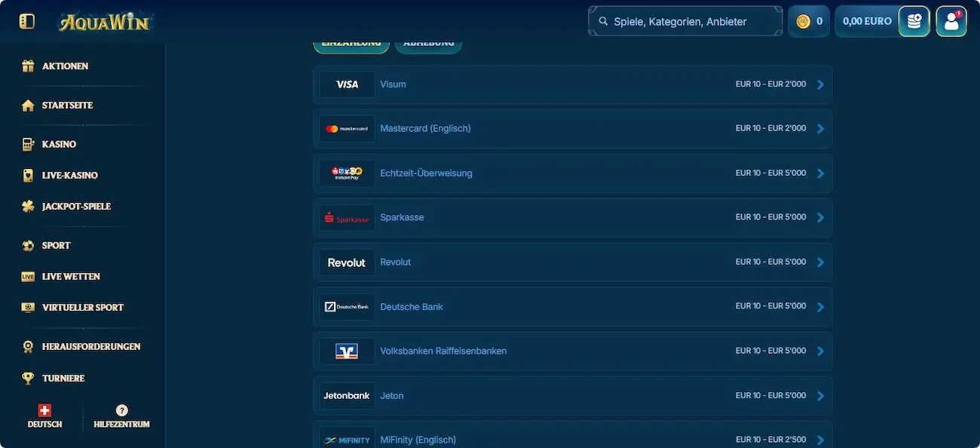Click the soccer ball icon beside Sport
Screen dimensions: 980x448
click(28, 246)
